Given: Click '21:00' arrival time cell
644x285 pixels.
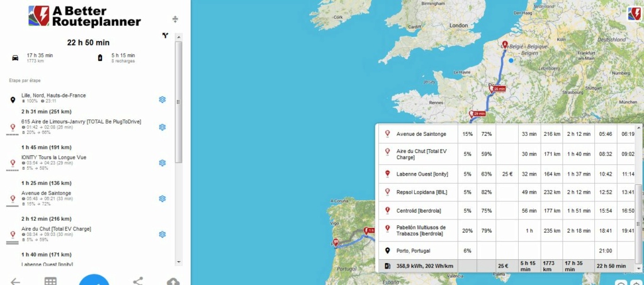Looking at the screenshot, I should [x=606, y=251].
